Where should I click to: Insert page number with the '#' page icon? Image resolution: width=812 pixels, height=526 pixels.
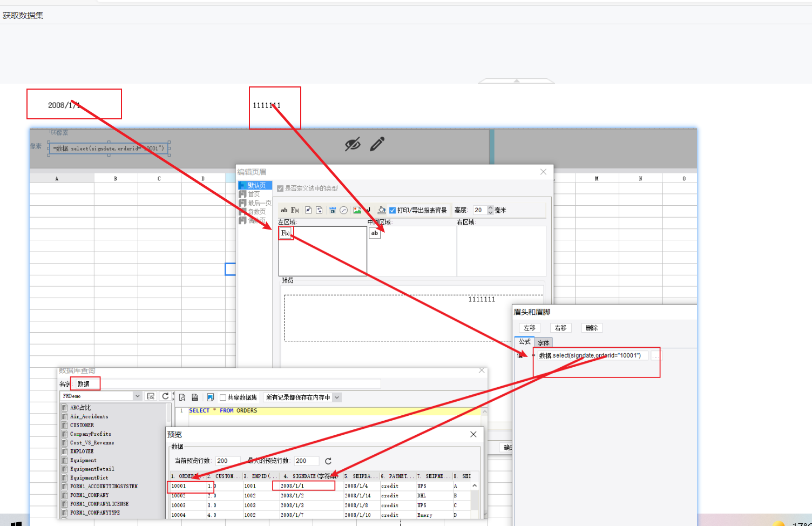[x=308, y=210]
